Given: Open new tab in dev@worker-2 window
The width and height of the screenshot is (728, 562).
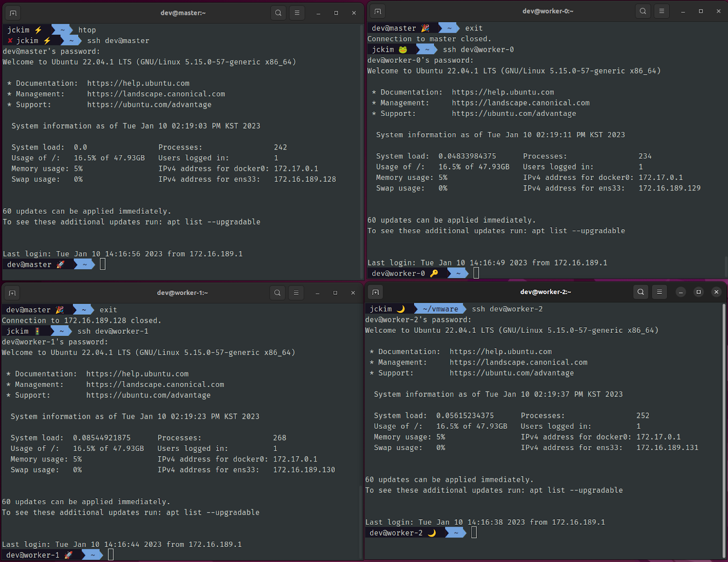Looking at the screenshot, I should pyautogui.click(x=375, y=292).
